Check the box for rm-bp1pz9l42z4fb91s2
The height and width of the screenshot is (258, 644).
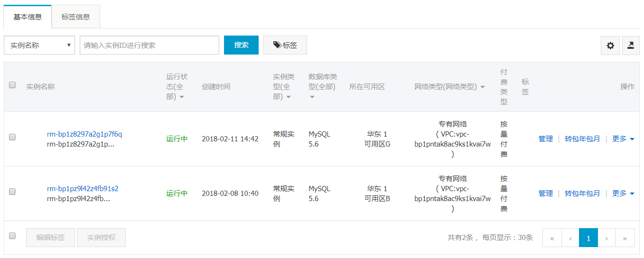tap(12, 192)
